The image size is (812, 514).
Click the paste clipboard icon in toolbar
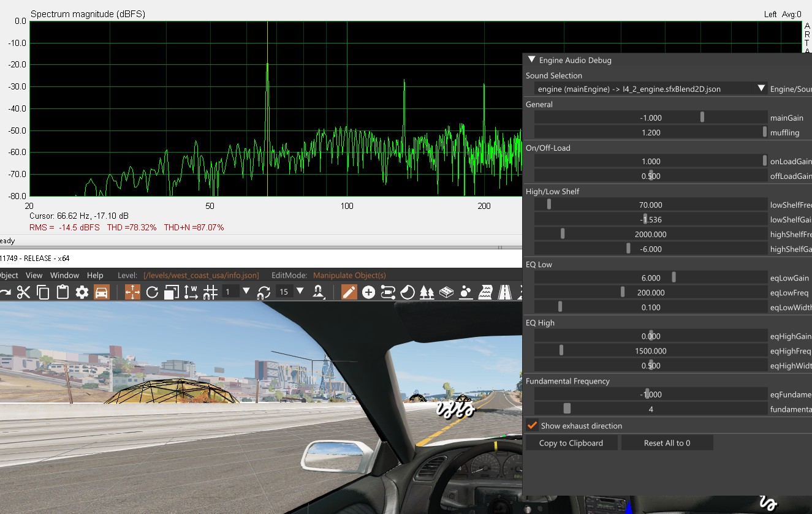(x=63, y=292)
